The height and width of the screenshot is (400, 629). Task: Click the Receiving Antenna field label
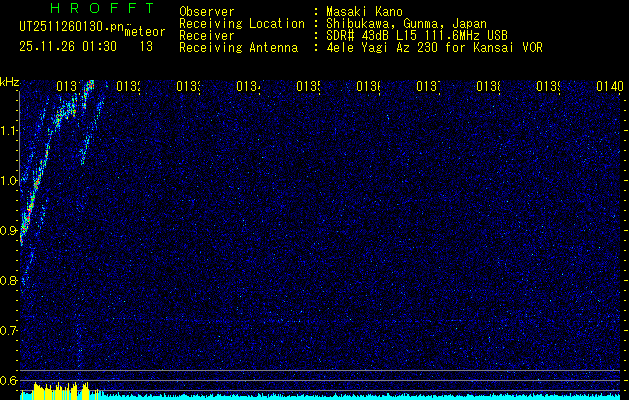coord(238,47)
